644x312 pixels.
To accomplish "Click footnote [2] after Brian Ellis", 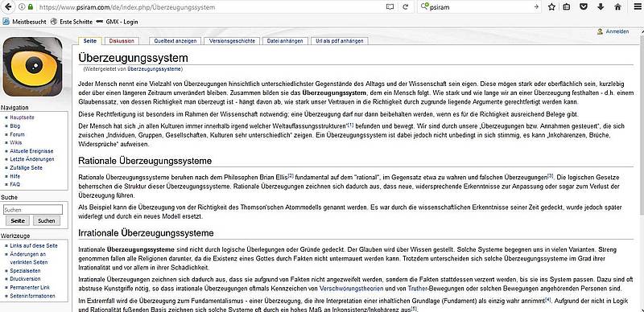I will coord(291,176).
